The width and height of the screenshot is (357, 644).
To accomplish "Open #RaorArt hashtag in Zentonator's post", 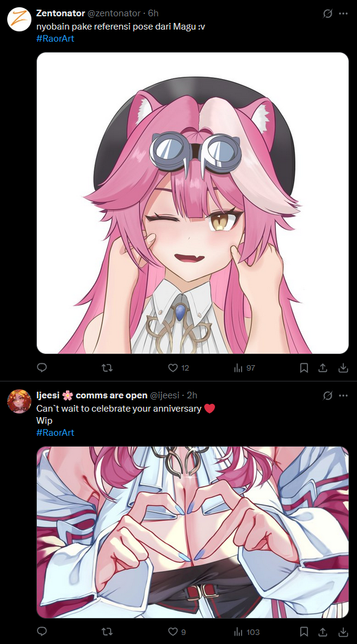I will tap(55, 39).
